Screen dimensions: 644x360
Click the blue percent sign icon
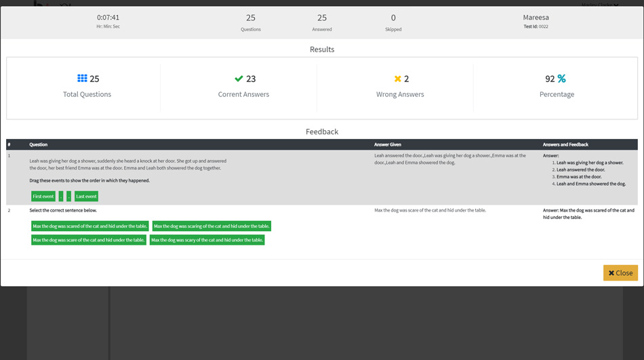click(x=561, y=79)
